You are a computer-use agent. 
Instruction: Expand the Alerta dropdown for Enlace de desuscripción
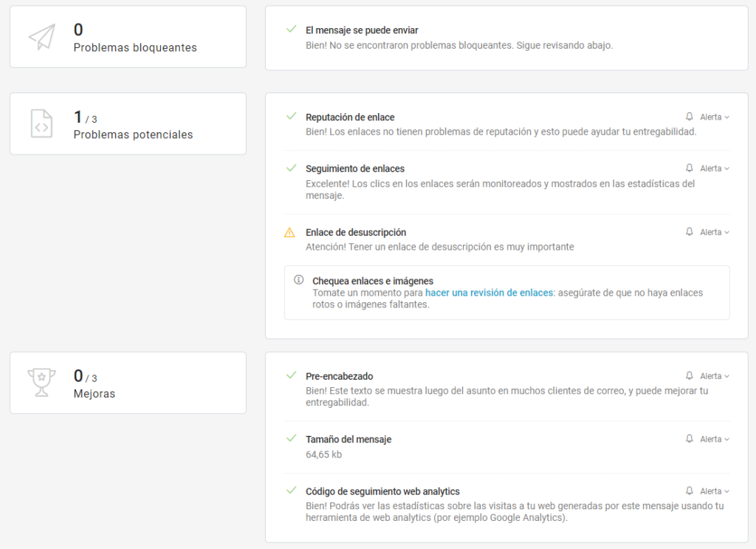[x=714, y=232]
